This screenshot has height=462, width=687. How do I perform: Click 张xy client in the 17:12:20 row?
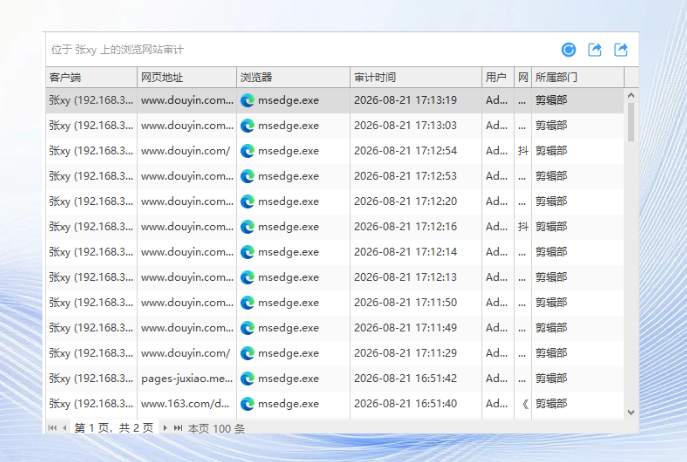(91, 202)
